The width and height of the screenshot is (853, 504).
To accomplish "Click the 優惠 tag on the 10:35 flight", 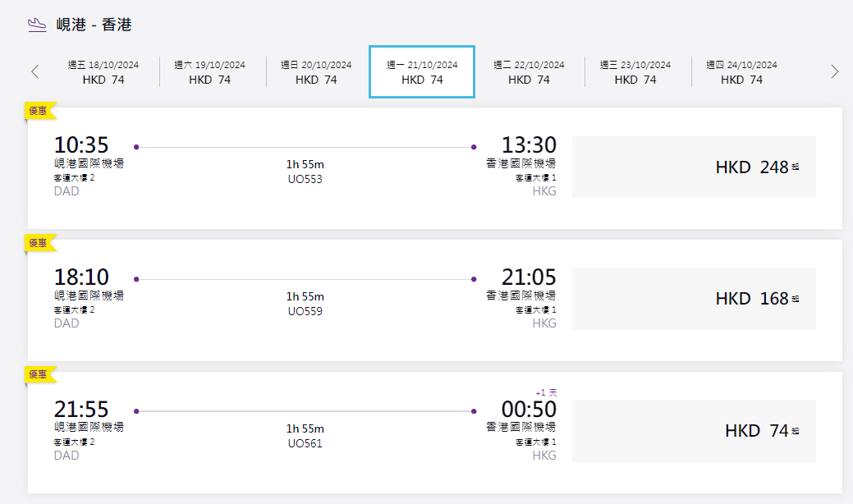I will pyautogui.click(x=39, y=110).
